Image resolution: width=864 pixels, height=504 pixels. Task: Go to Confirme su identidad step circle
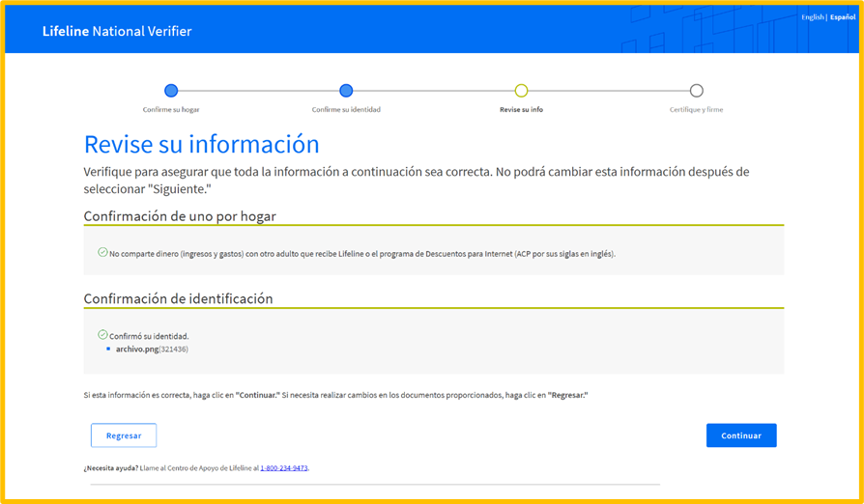346,90
